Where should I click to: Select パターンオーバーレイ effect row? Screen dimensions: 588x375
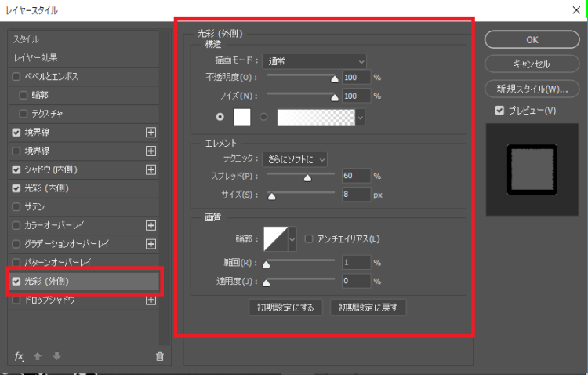pos(83,262)
